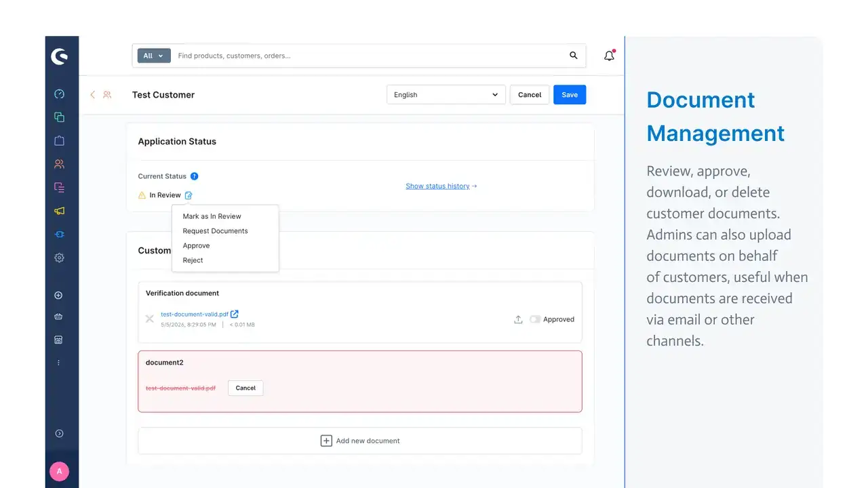
Task: Click the blue Save button
Action: (x=570, y=95)
